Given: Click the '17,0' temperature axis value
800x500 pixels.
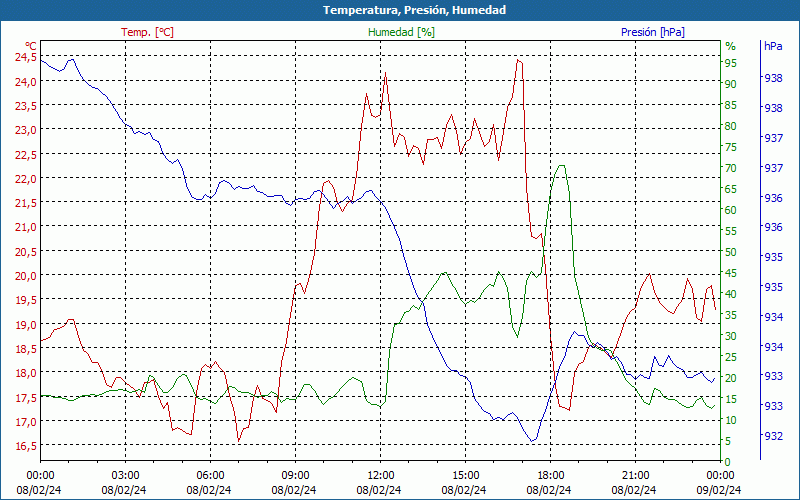Looking at the screenshot, I should click(26, 422).
